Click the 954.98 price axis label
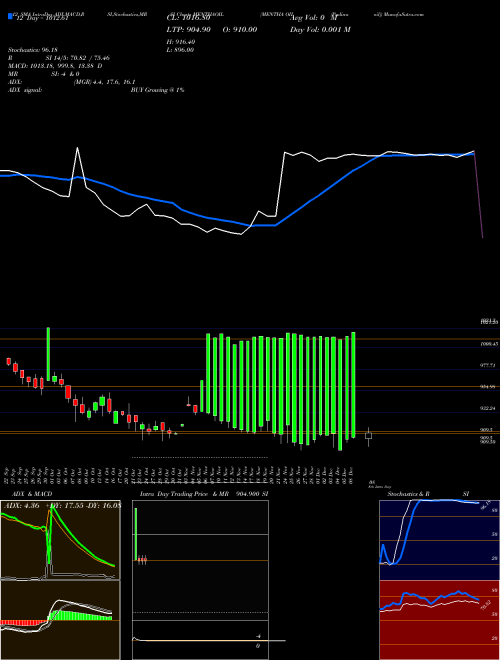This screenshot has height=660, width=500. coord(488,386)
